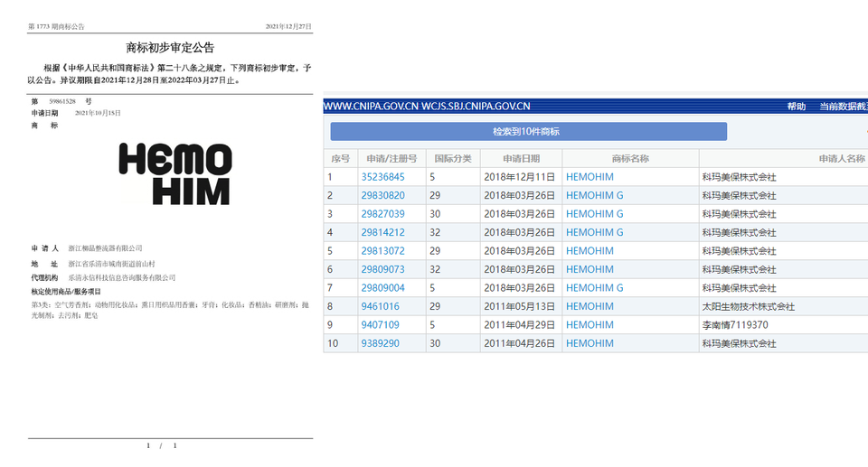Open registration number 9389290
The width and height of the screenshot is (868, 467).
pyautogui.click(x=380, y=343)
